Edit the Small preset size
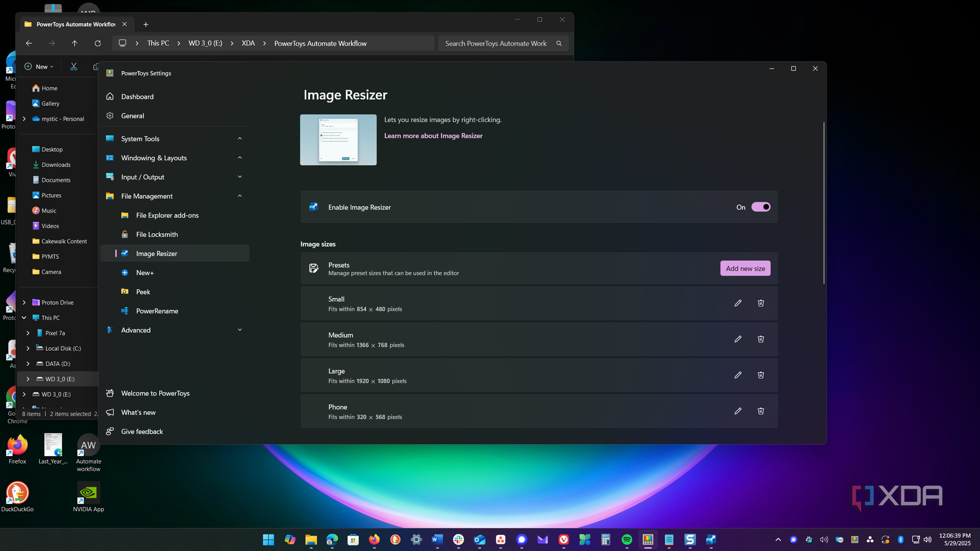 738,303
